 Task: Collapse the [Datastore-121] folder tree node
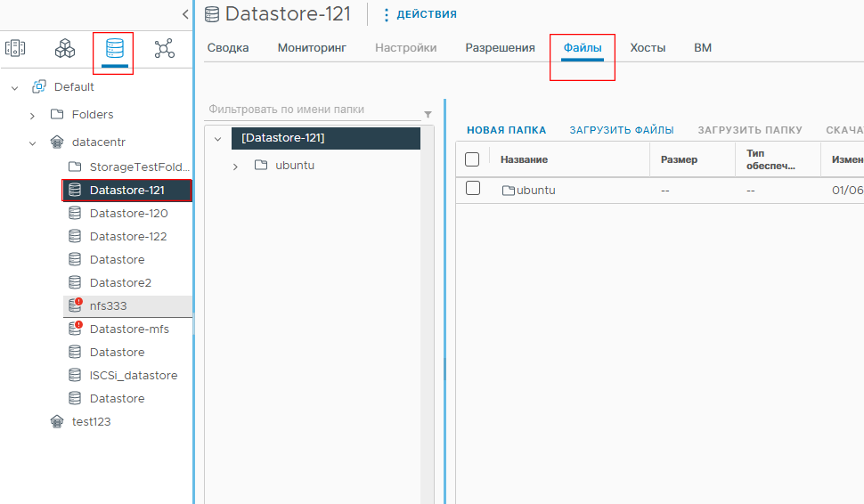click(x=218, y=139)
